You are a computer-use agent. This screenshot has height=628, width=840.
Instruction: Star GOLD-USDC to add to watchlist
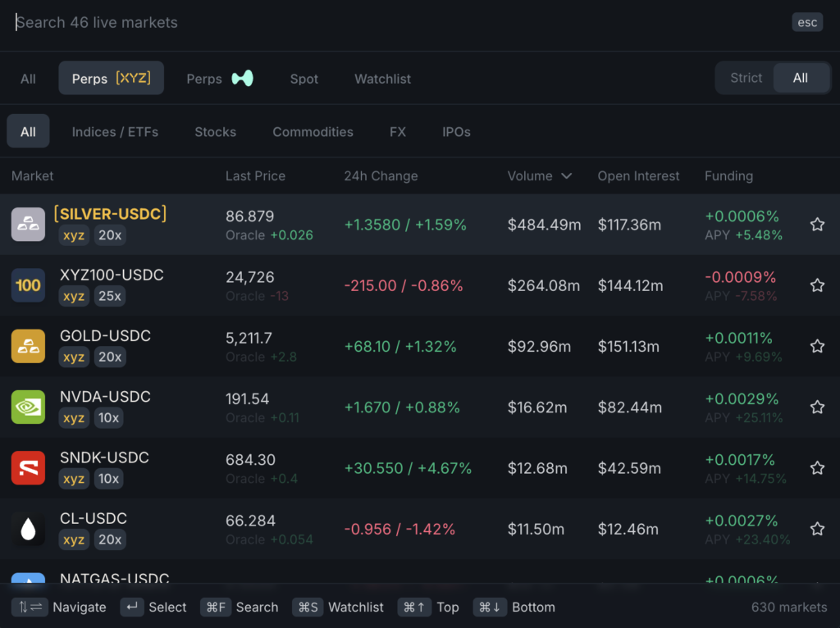[817, 346]
